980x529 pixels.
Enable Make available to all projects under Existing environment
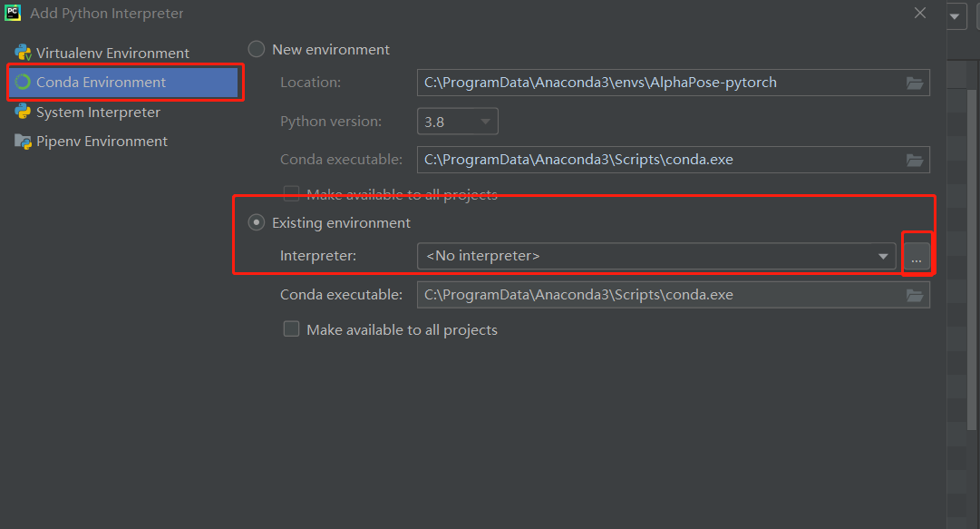click(x=291, y=328)
